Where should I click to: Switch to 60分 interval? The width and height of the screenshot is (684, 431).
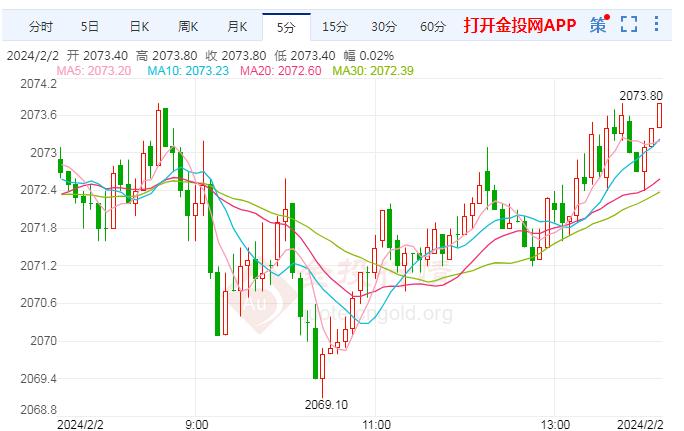click(433, 27)
